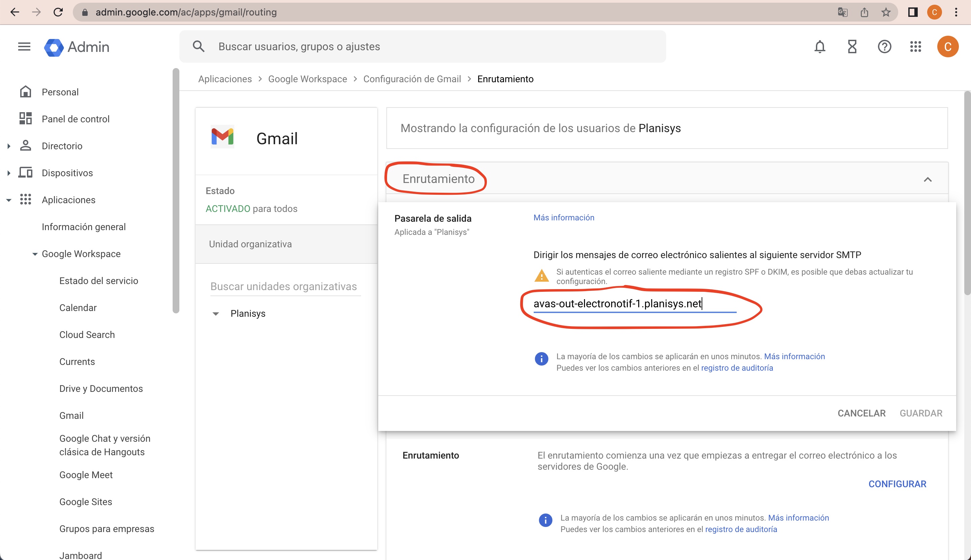The image size is (971, 560).
Task: Open Google Meet in the sidebar
Action: tap(86, 475)
